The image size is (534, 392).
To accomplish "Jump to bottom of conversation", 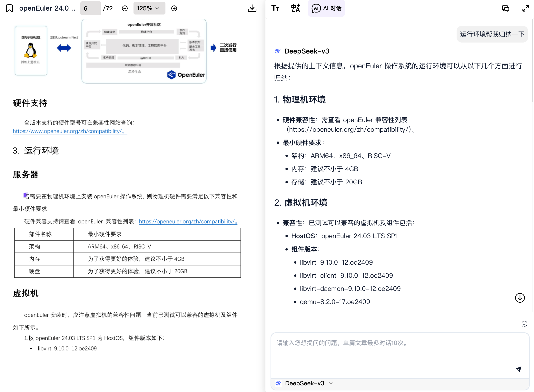I will tap(520, 298).
